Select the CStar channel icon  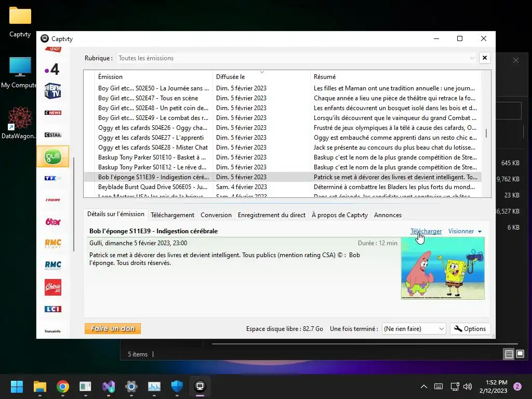coord(52,135)
